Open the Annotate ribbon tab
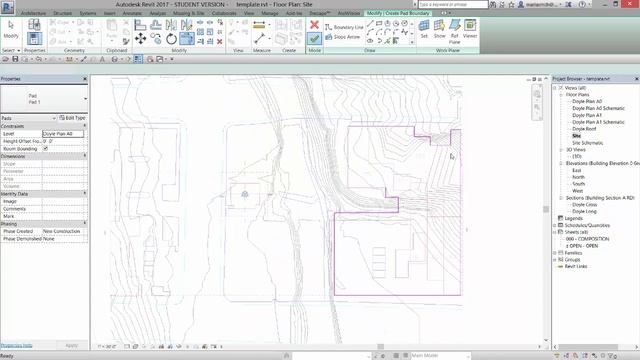 132,13
